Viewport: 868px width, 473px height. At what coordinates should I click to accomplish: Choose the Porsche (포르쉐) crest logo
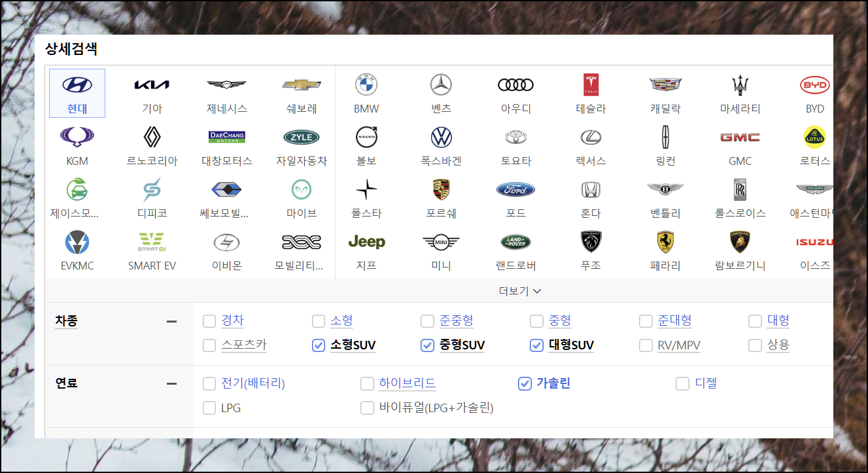click(441, 189)
